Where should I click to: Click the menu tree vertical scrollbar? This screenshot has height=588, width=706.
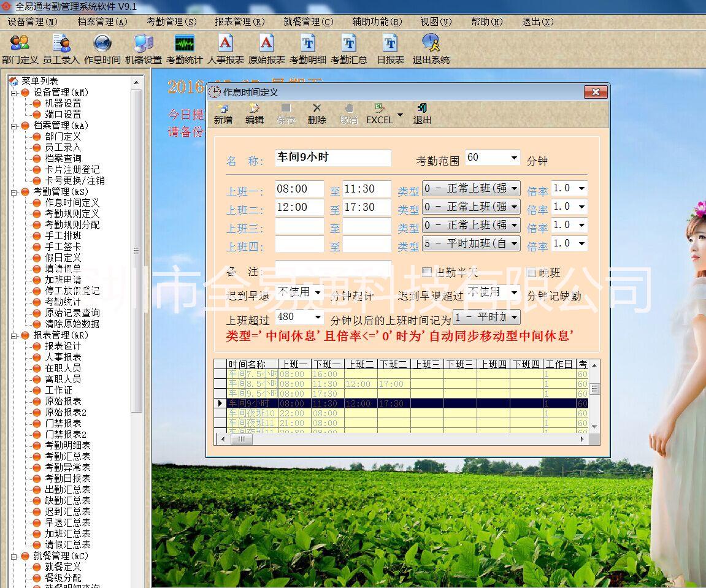click(136, 250)
